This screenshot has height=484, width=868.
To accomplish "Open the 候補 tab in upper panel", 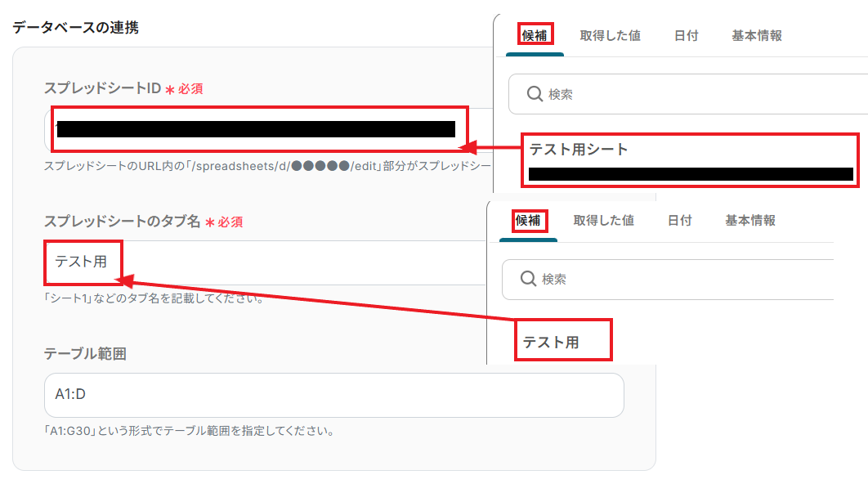I will coord(535,35).
